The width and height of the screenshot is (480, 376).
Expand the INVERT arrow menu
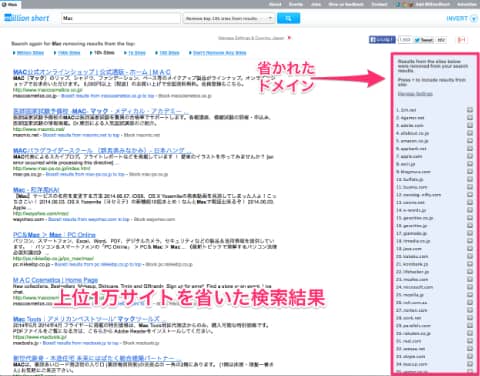(474, 19)
